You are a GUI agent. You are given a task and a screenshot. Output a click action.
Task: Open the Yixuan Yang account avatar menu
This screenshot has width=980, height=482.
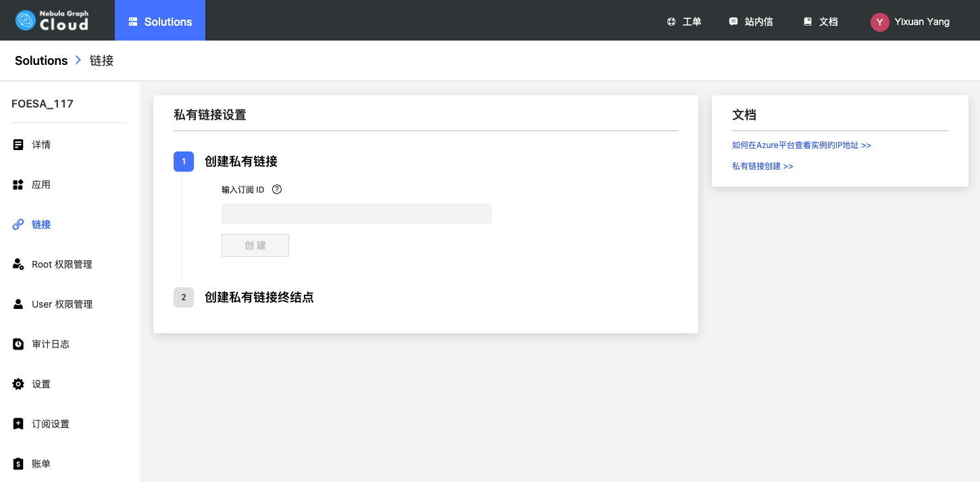pos(879,22)
